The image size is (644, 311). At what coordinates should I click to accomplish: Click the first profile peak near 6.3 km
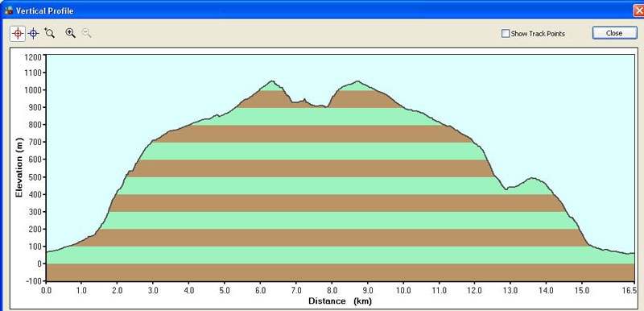point(272,81)
